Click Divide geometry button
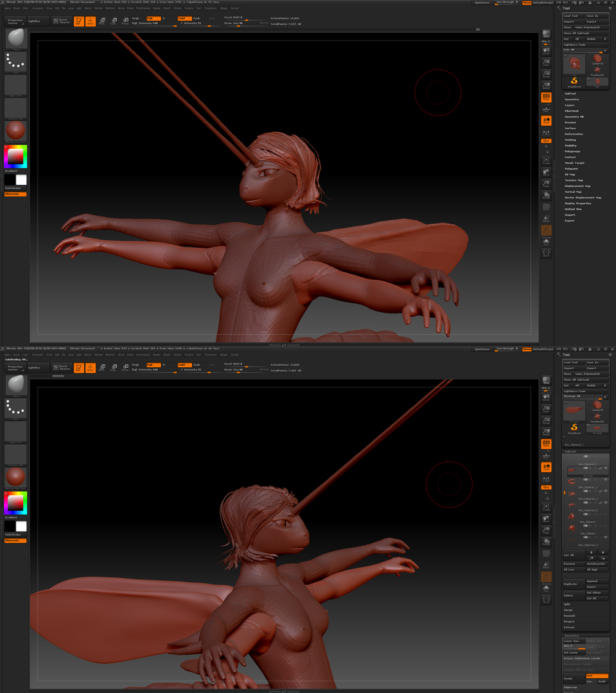616x693 pixels. pos(573,678)
